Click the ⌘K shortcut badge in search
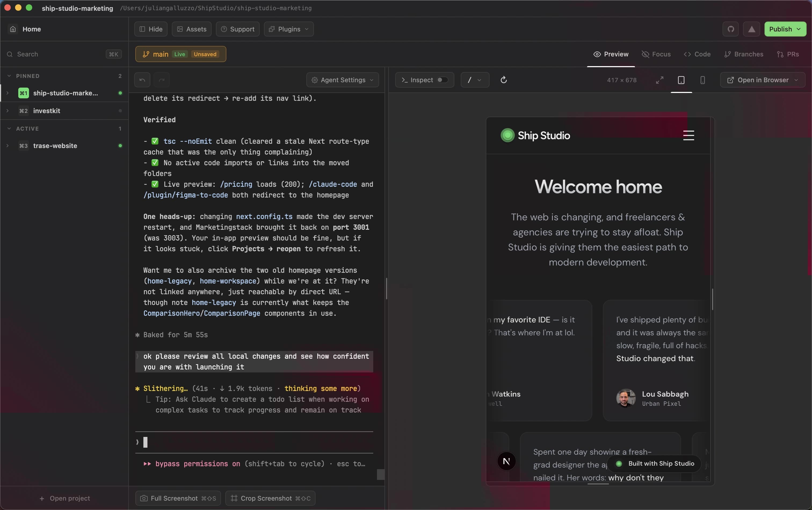 [114, 54]
